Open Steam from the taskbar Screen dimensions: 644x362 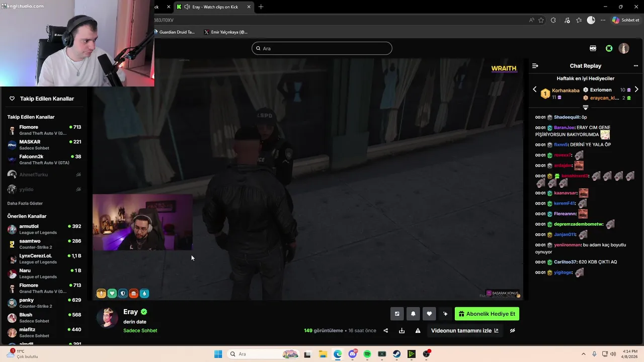point(397,354)
